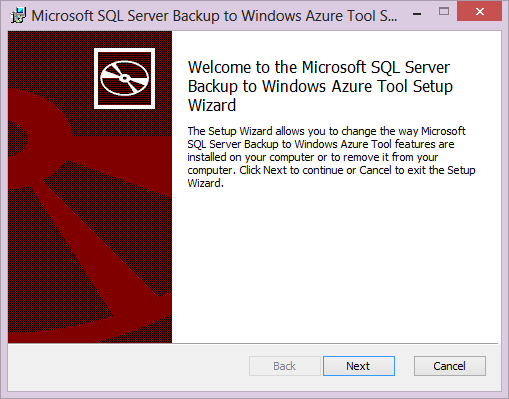Click the greyed-out maximize window icon
Image resolution: width=509 pixels, height=399 pixels.
pyautogui.click(x=444, y=12)
